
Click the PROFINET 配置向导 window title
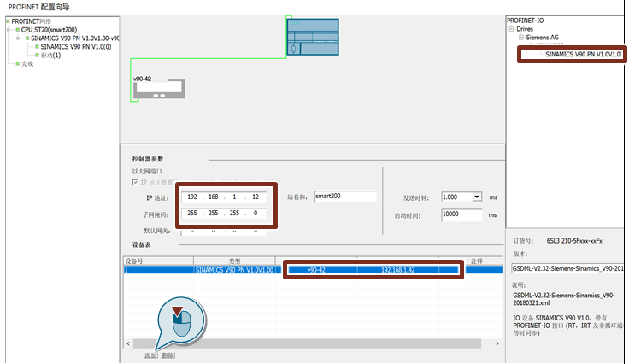click(39, 7)
